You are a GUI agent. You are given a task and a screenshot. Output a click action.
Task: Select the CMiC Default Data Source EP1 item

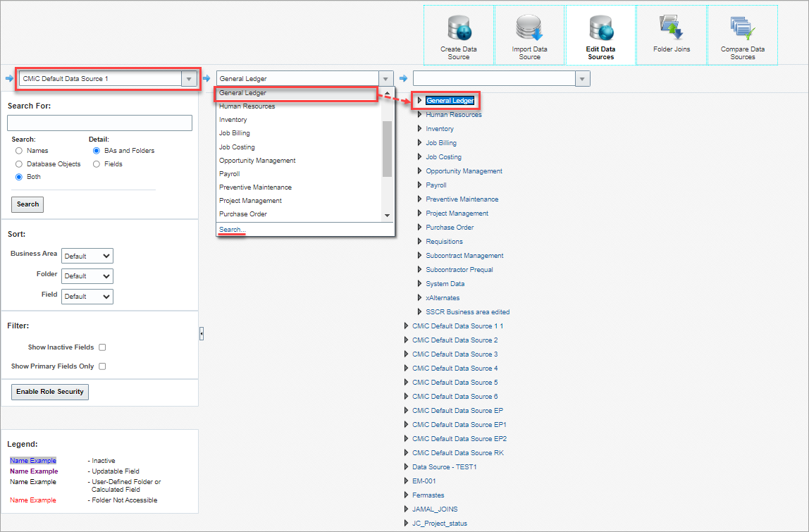tap(459, 425)
